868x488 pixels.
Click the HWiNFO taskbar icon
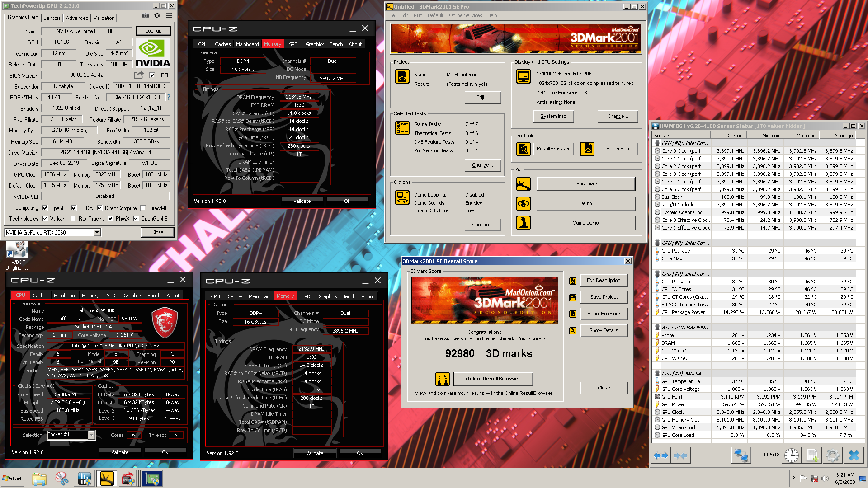[84, 479]
